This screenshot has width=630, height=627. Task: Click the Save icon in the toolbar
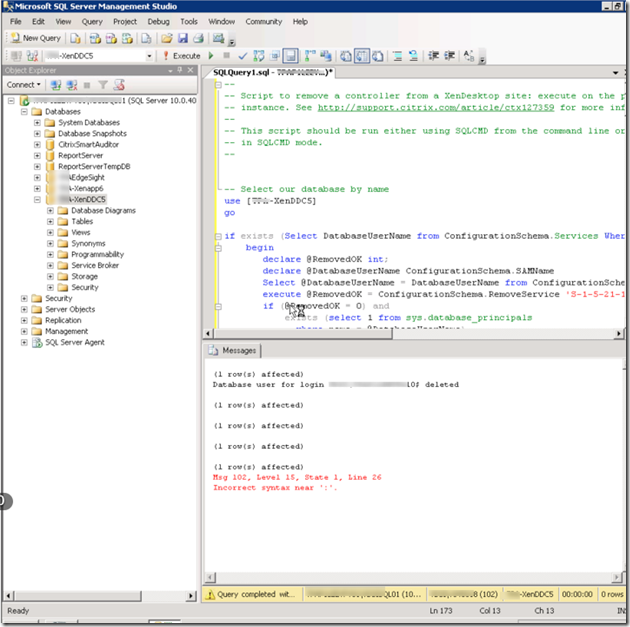pos(182,38)
